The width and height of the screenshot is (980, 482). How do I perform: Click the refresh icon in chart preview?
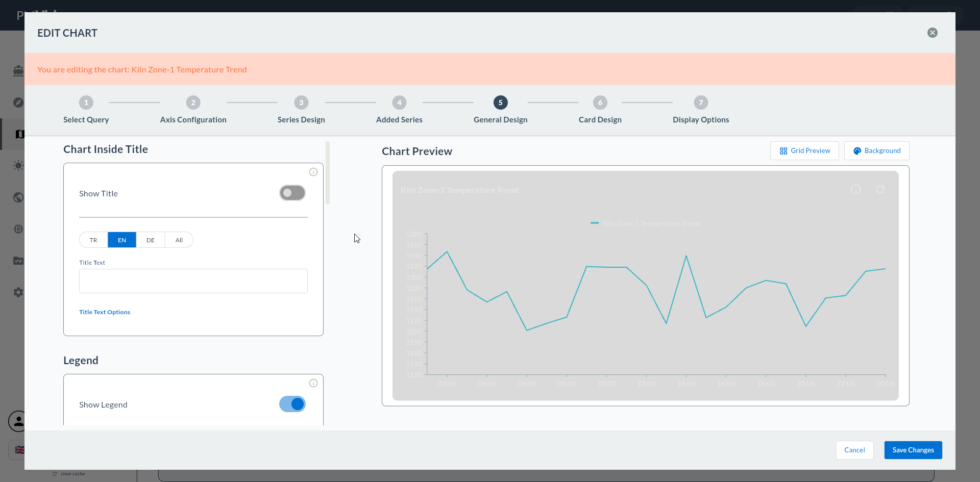coord(880,189)
